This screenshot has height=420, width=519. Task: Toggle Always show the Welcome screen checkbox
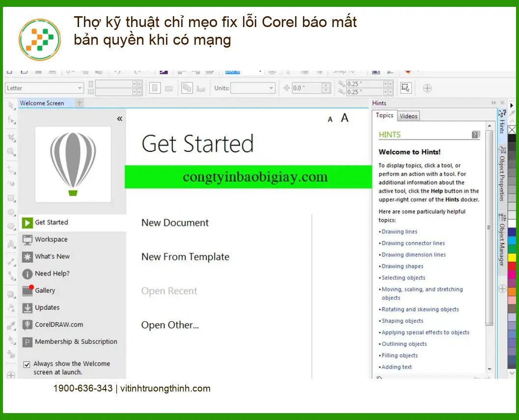click(27, 364)
